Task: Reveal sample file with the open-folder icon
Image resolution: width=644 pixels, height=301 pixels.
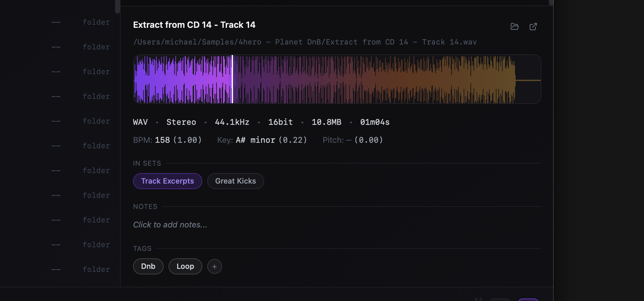Action: pyautogui.click(x=514, y=27)
